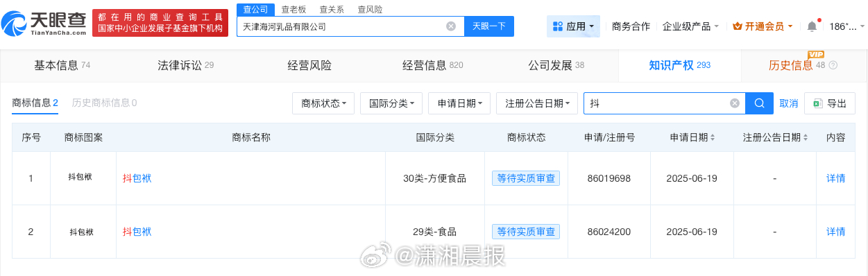Open 详情 for the 30类-方便食品 trademark
Screen dimensions: 868x276
pyautogui.click(x=835, y=178)
